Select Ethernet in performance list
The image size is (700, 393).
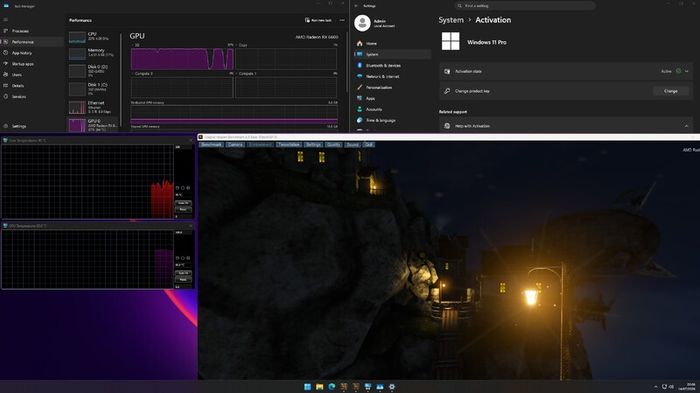(x=93, y=107)
